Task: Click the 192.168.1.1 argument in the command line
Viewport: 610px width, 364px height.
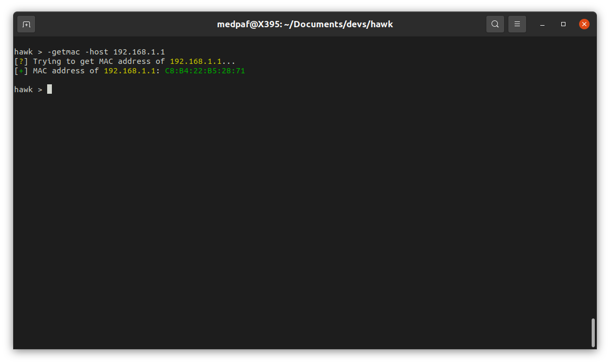Action: coord(139,52)
